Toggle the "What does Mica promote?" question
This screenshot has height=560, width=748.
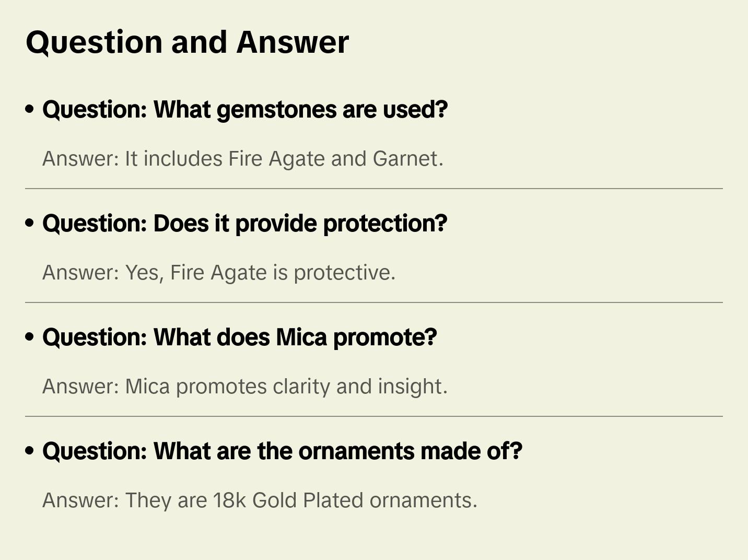pos(239,337)
